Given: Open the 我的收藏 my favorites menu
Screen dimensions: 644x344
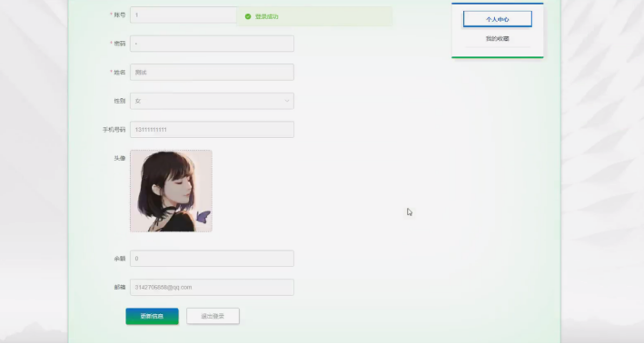Looking at the screenshot, I should click(x=498, y=39).
